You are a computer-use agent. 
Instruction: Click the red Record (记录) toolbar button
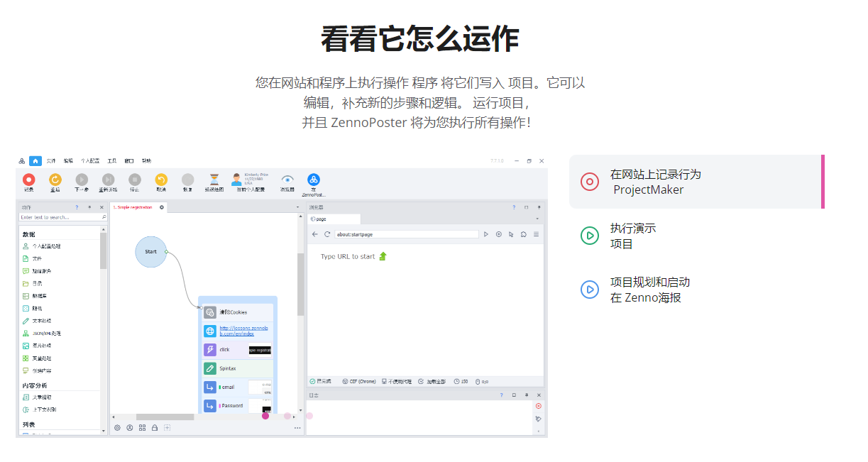point(28,180)
